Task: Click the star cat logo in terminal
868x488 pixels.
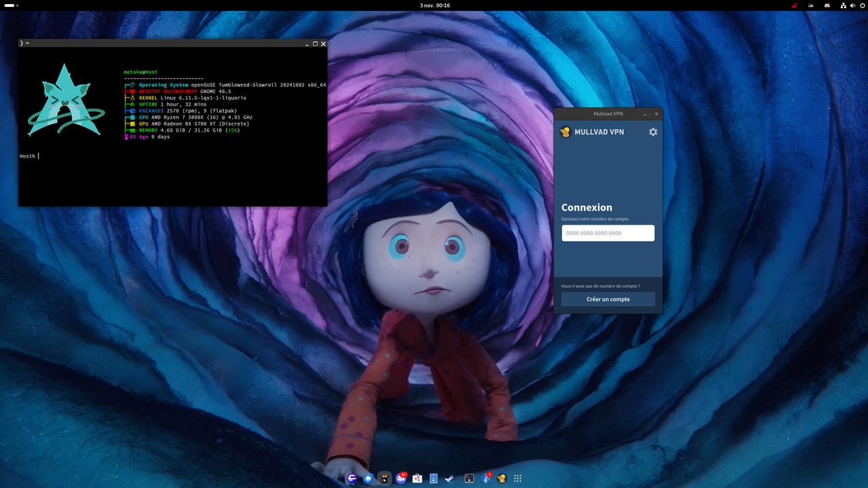Action: click(x=64, y=100)
